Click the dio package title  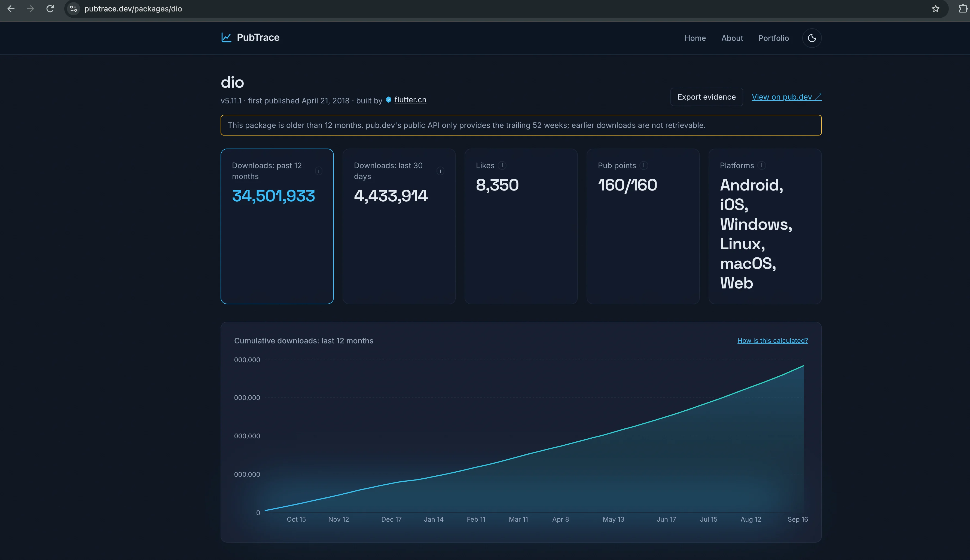[232, 82]
